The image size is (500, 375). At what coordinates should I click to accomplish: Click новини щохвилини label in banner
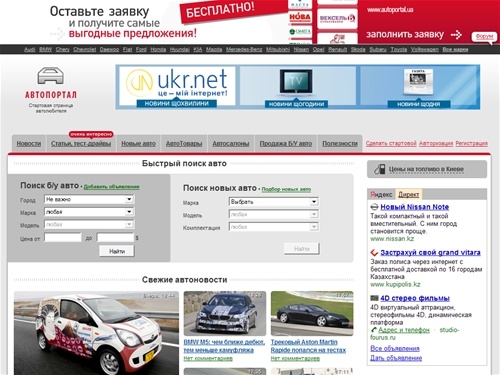click(x=177, y=104)
